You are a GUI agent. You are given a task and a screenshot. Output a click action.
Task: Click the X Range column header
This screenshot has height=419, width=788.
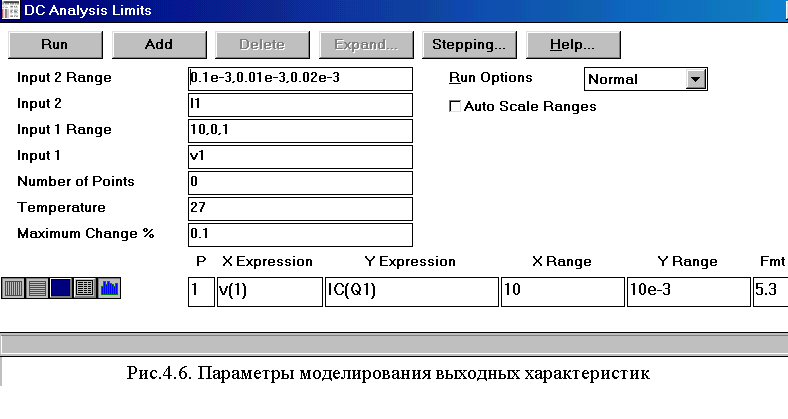(x=561, y=261)
